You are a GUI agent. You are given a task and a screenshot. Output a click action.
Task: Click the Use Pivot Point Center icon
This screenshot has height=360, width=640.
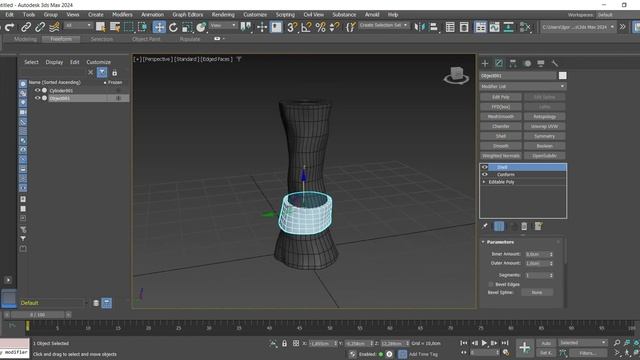(246, 27)
